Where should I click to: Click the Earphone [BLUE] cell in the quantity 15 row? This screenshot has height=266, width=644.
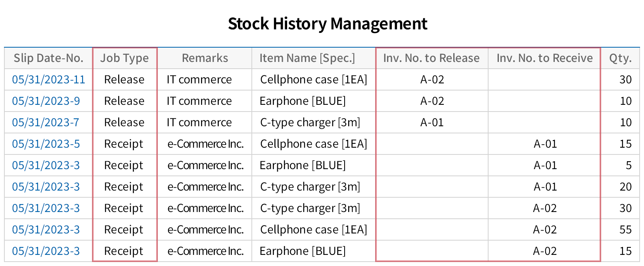click(x=303, y=251)
